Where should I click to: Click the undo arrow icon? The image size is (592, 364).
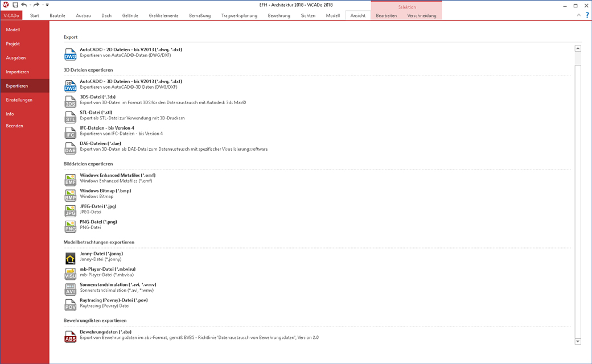pos(24,5)
